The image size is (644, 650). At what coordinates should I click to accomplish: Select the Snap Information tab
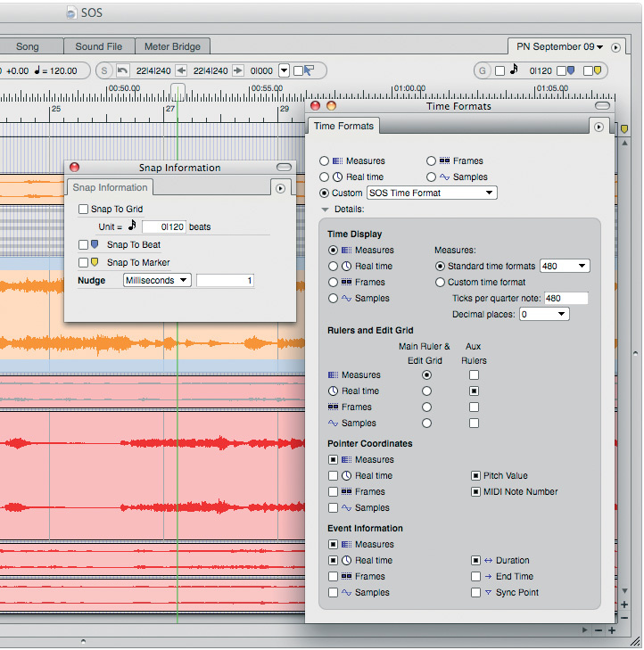tap(110, 187)
